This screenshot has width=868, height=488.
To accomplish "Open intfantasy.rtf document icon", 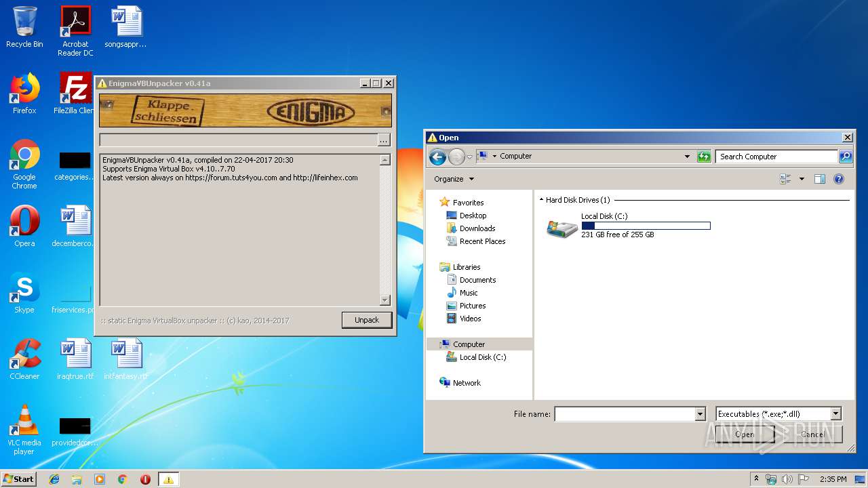I will (x=126, y=359).
